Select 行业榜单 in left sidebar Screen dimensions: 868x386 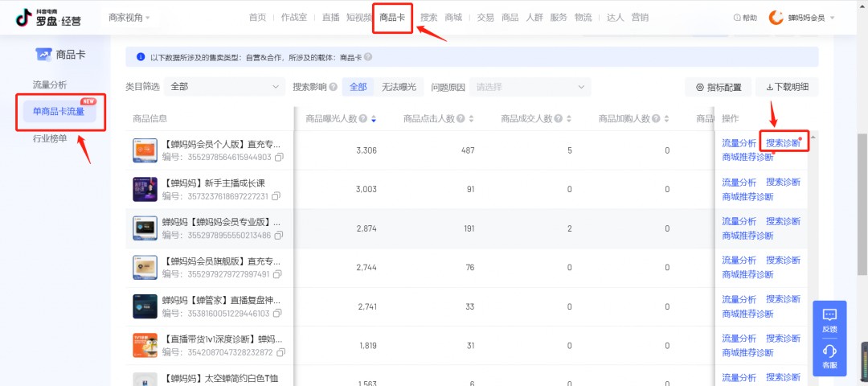[50, 138]
